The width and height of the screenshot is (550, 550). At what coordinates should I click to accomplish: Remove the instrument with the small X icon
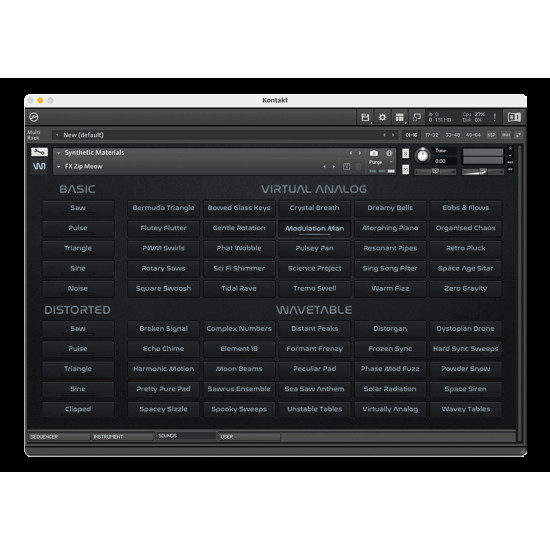tap(510, 149)
